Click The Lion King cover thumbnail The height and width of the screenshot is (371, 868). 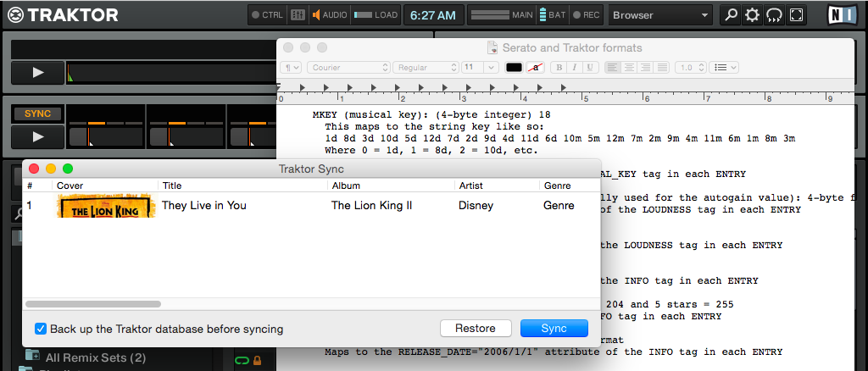(106, 206)
